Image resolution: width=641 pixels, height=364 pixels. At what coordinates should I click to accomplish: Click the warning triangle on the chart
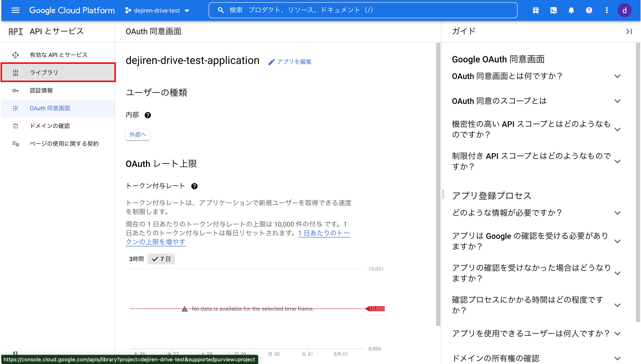(184, 309)
